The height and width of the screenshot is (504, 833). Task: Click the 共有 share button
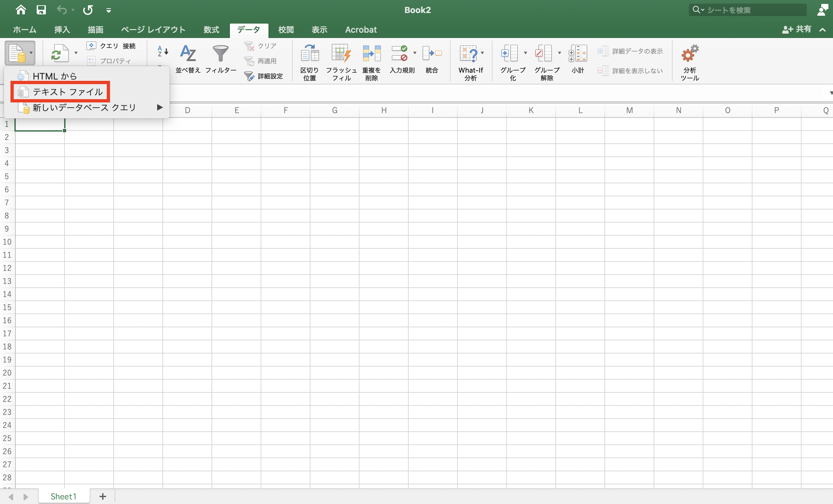(x=796, y=29)
